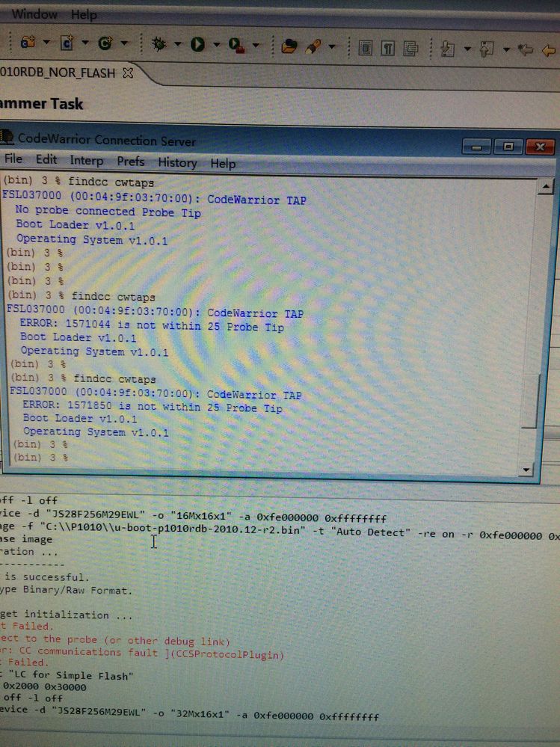Click the green Run icon
This screenshot has width=560, height=747.
tap(197, 44)
